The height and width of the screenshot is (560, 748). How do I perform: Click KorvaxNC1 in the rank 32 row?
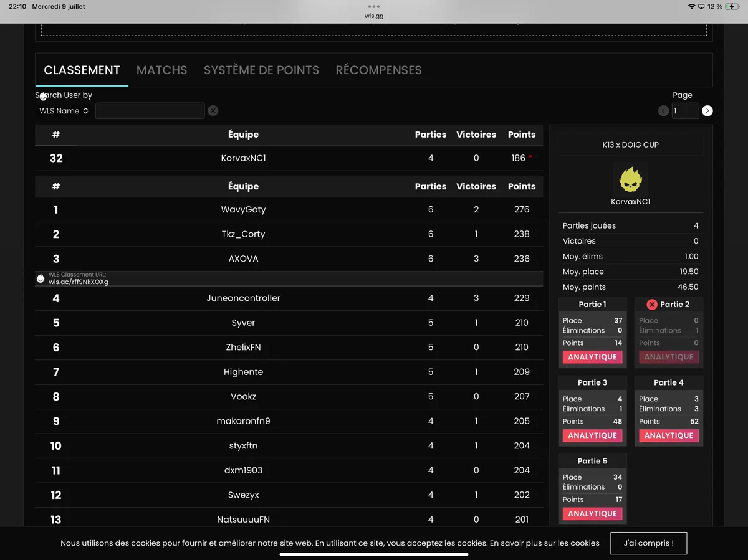click(x=243, y=158)
